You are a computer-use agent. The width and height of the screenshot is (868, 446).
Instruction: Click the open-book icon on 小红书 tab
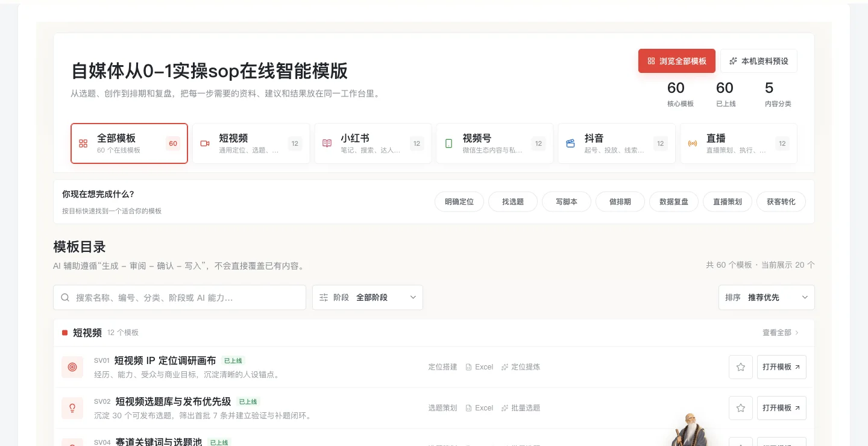(x=327, y=143)
